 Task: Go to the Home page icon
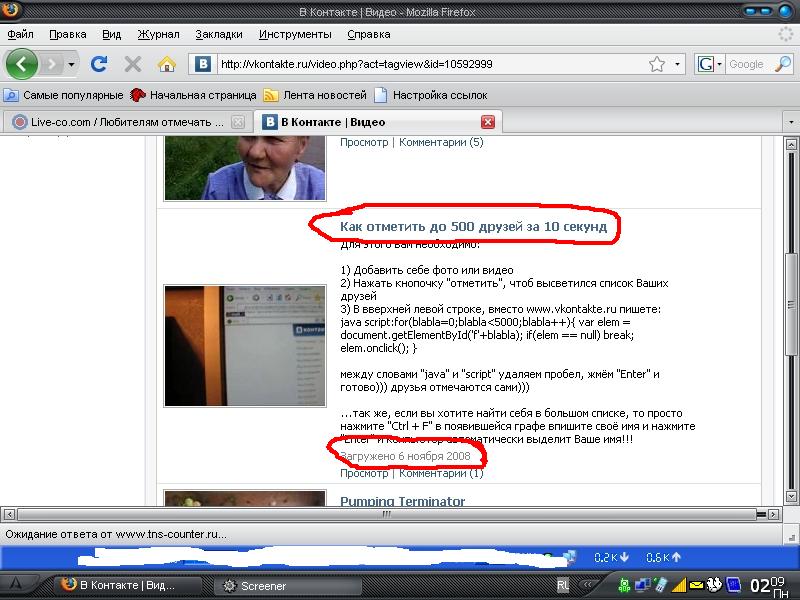(x=167, y=64)
